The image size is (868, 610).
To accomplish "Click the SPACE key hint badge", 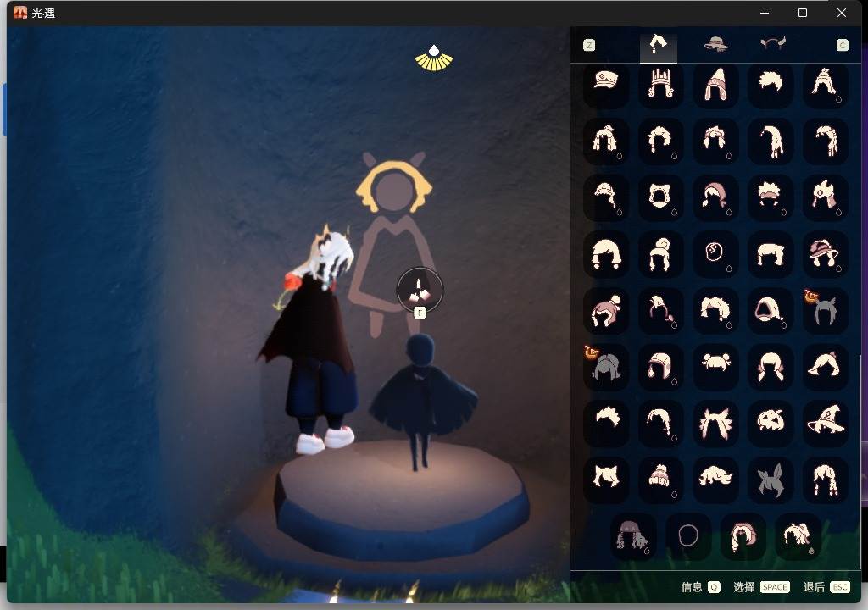I will [x=775, y=587].
